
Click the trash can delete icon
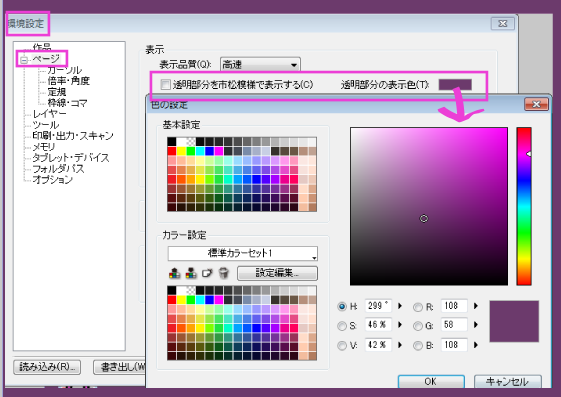(224, 273)
